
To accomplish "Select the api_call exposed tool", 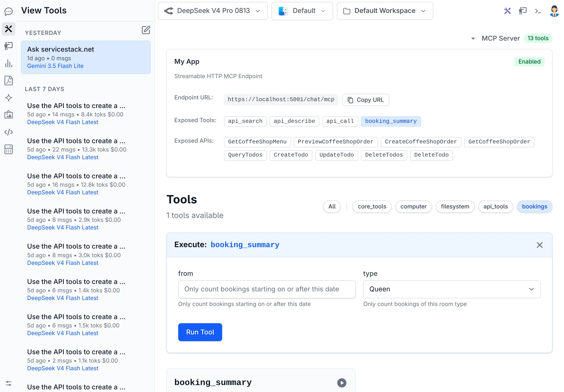I will tap(340, 121).
